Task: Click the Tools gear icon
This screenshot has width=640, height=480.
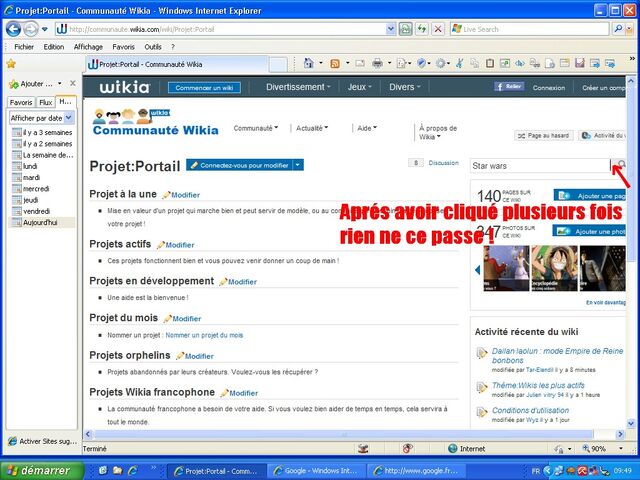Action: coord(440,63)
